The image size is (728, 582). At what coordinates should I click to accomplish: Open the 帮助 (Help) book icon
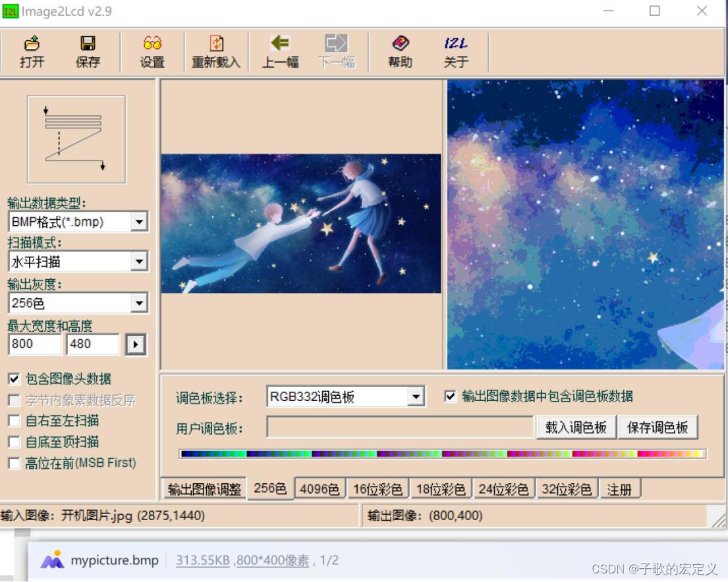(x=399, y=51)
